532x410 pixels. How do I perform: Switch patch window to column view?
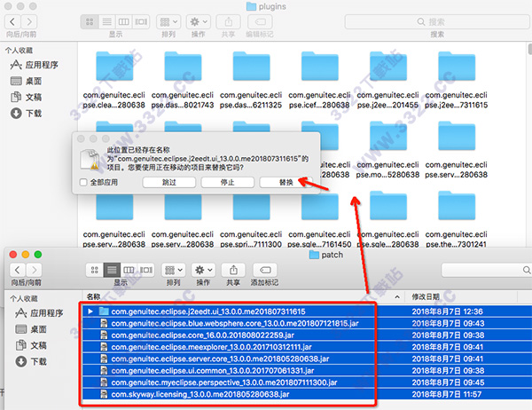(129, 270)
